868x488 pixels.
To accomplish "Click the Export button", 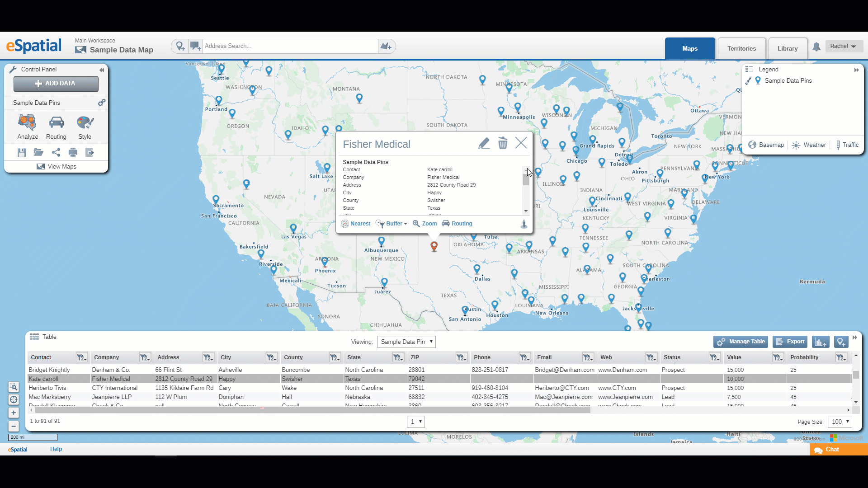I will click(790, 342).
